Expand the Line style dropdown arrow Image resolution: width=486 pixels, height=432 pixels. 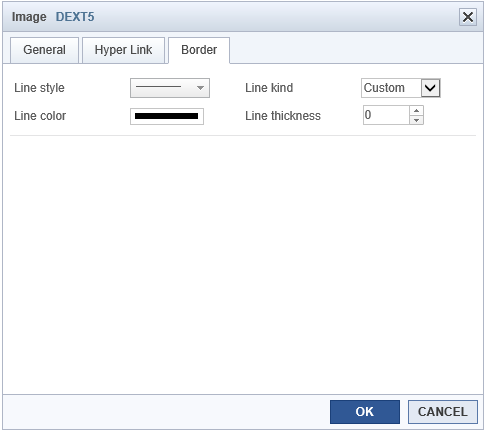click(200, 88)
